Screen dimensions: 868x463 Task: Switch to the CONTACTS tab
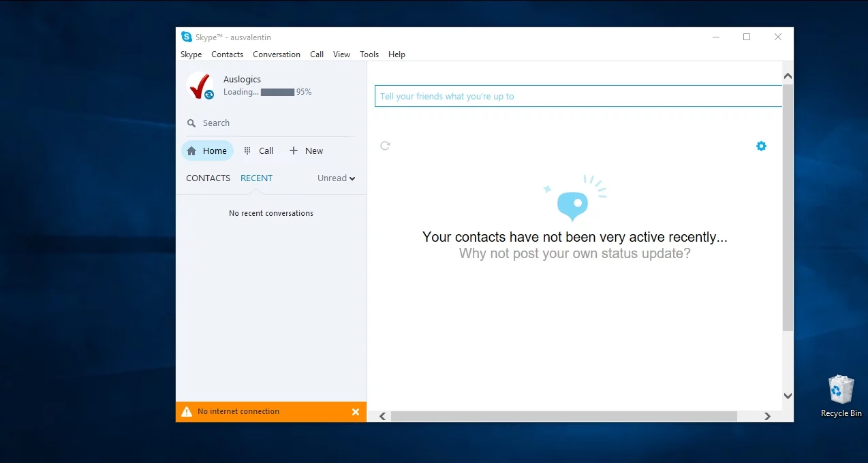(208, 178)
